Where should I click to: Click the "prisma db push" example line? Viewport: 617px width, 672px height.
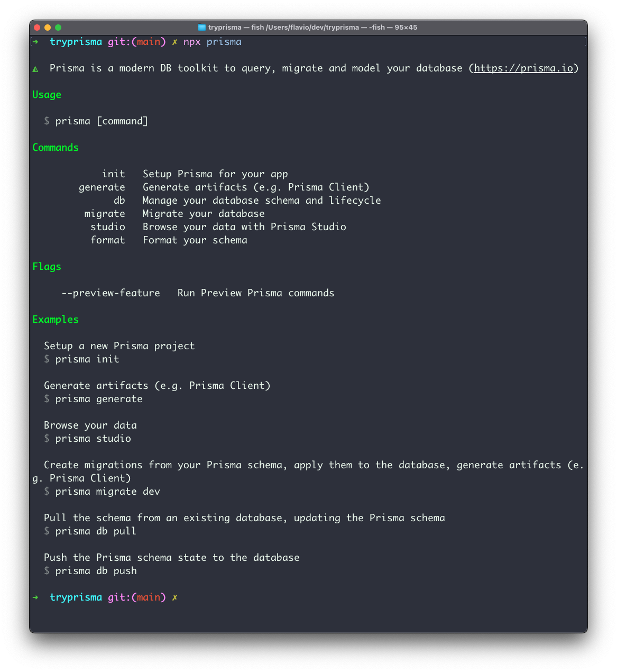pos(96,571)
